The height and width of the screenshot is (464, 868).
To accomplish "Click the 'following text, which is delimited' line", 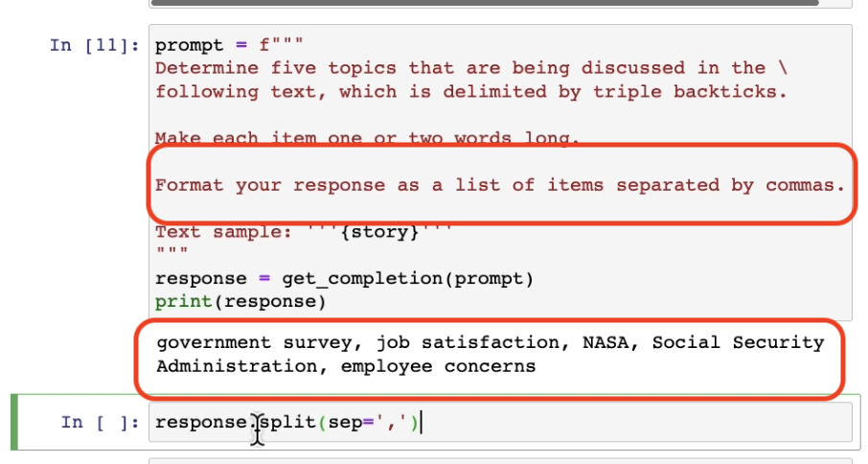I will (469, 92).
